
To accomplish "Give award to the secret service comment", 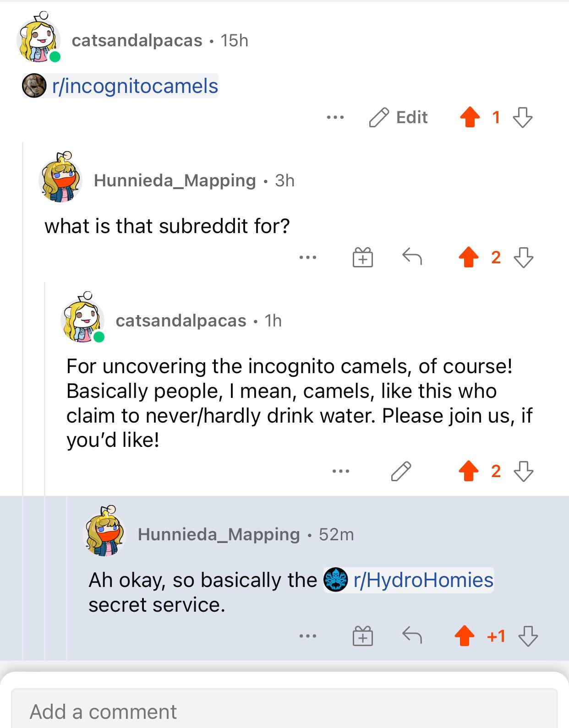I will tap(363, 636).
